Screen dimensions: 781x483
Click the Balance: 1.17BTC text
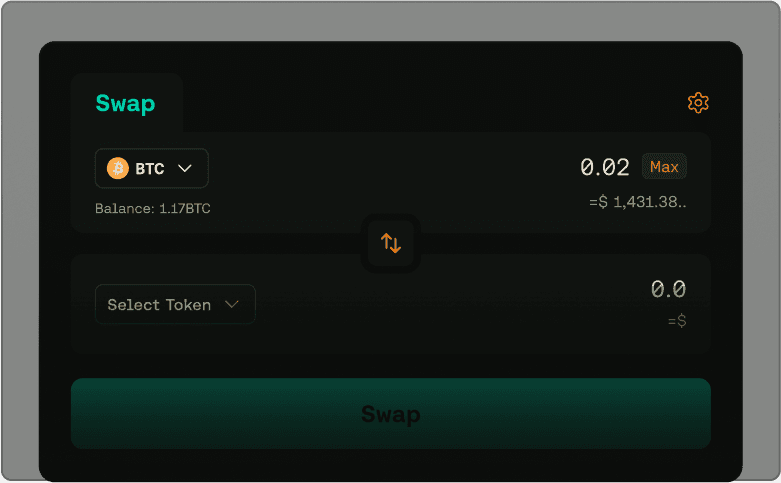coord(153,209)
